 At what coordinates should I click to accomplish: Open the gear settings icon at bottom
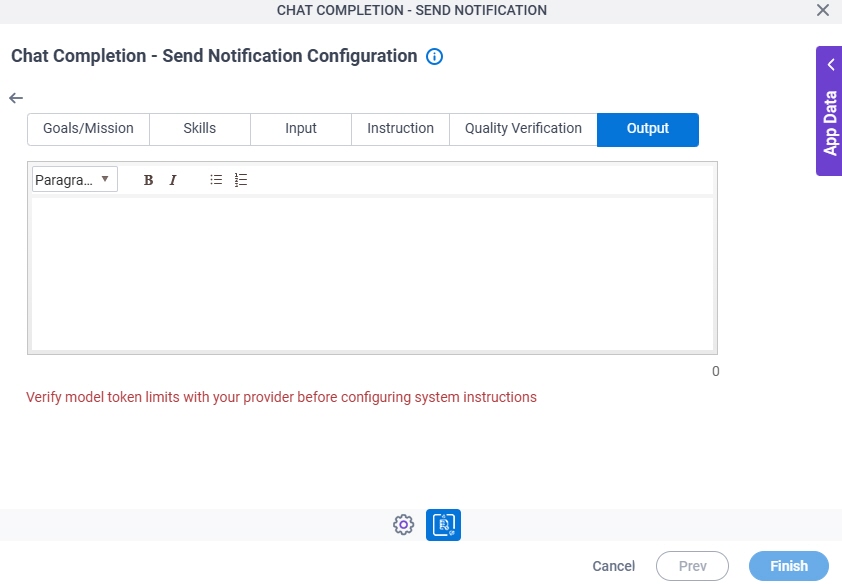point(403,524)
